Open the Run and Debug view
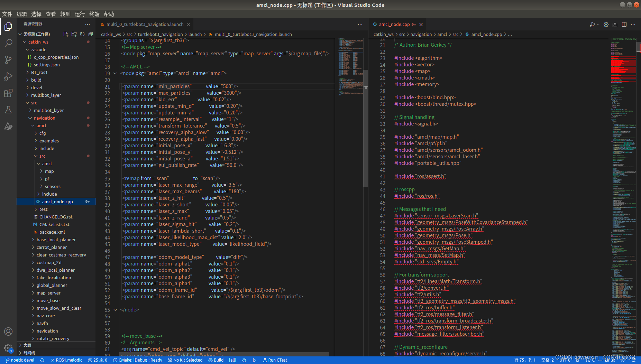 click(x=8, y=76)
